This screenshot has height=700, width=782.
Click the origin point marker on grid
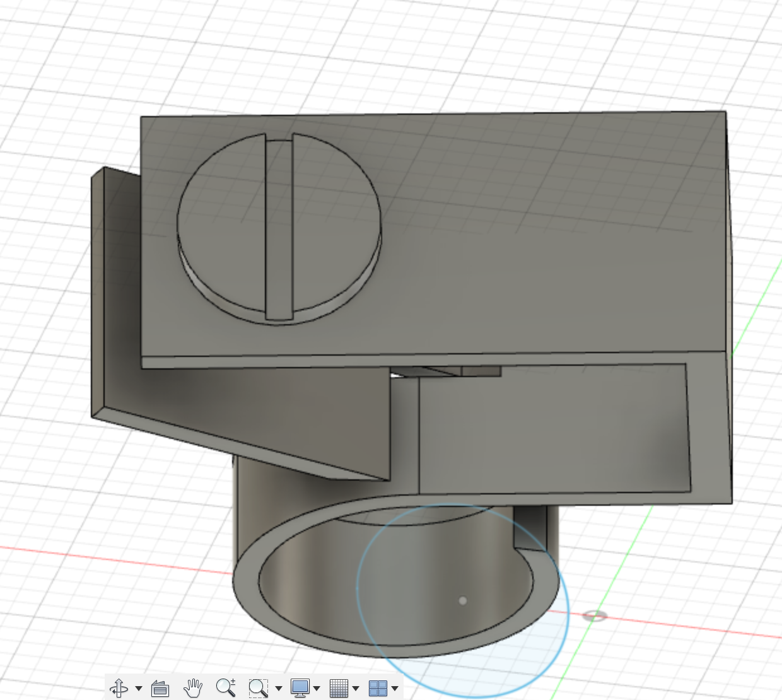coord(594,615)
